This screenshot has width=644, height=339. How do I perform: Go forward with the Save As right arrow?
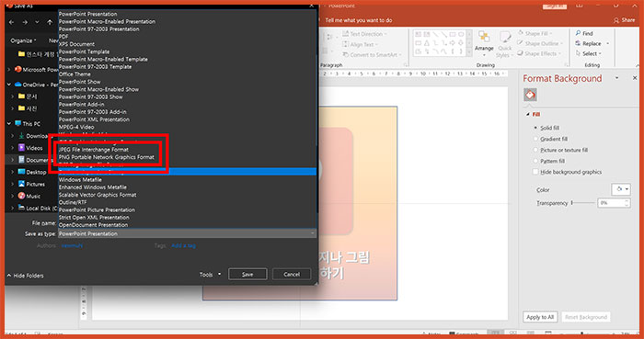pos(25,22)
